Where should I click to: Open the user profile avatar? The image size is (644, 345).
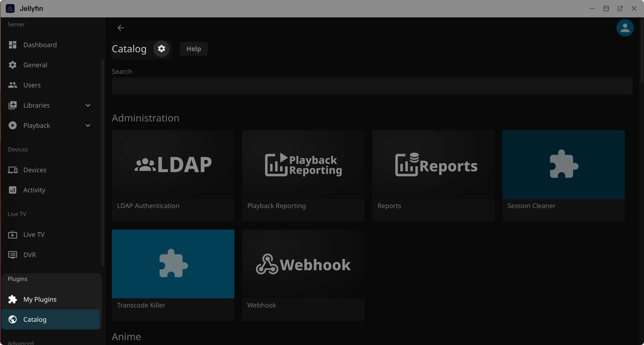pyautogui.click(x=625, y=28)
